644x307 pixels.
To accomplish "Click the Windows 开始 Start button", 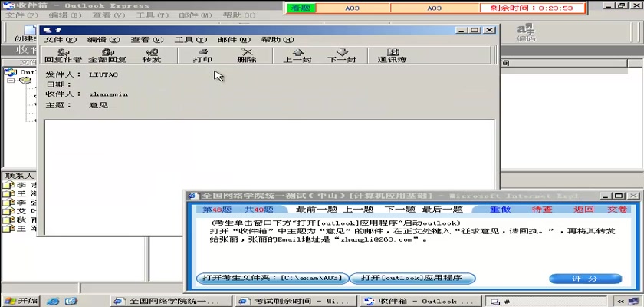I will point(20,301).
